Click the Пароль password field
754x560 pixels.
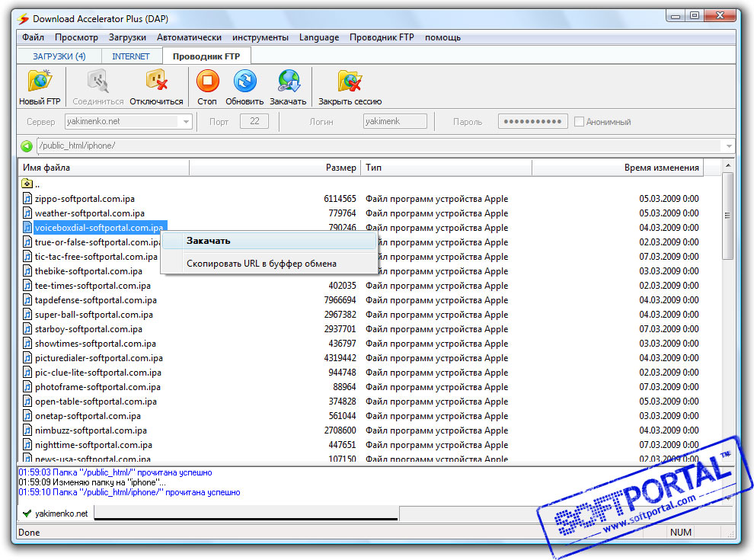(x=533, y=121)
